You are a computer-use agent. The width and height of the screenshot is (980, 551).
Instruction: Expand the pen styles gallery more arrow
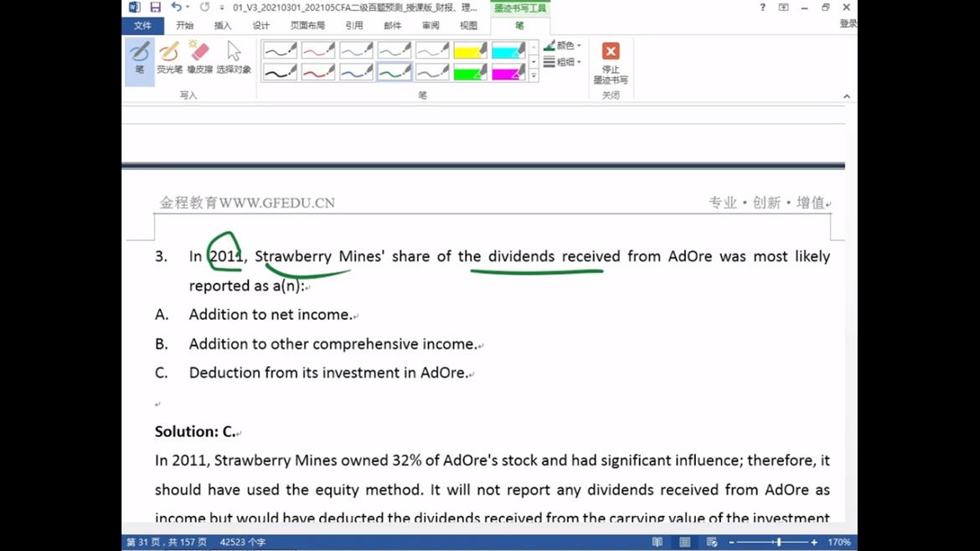[x=534, y=76]
